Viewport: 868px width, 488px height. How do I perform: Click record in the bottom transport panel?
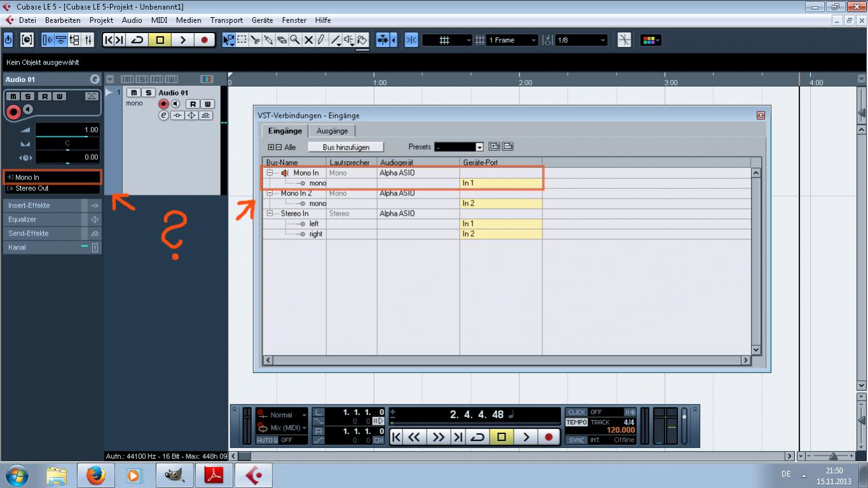[x=549, y=437]
